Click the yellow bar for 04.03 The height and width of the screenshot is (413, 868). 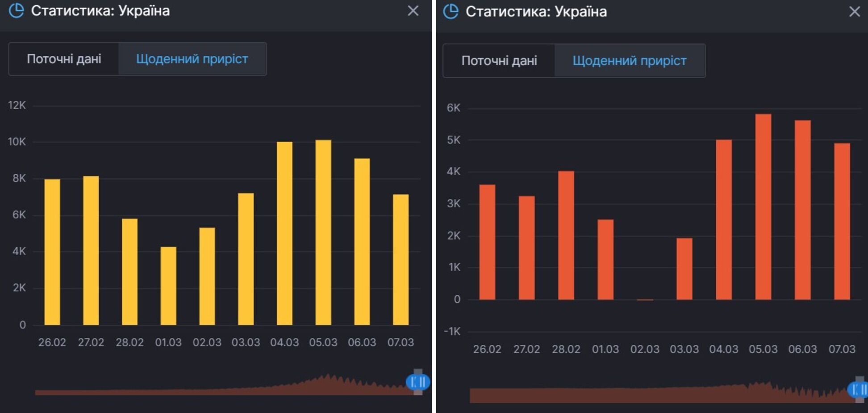[x=285, y=233]
